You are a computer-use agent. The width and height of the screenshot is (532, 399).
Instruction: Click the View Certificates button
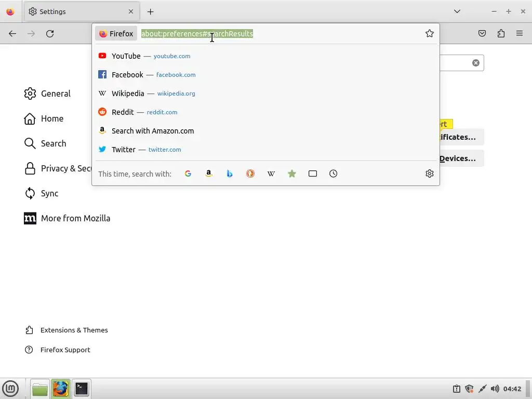pos(462,137)
